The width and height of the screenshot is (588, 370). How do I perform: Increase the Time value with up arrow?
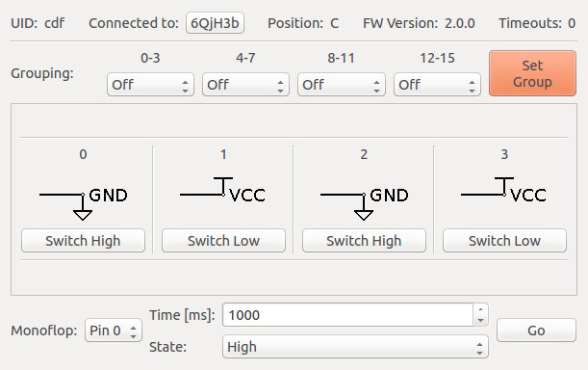(x=481, y=309)
